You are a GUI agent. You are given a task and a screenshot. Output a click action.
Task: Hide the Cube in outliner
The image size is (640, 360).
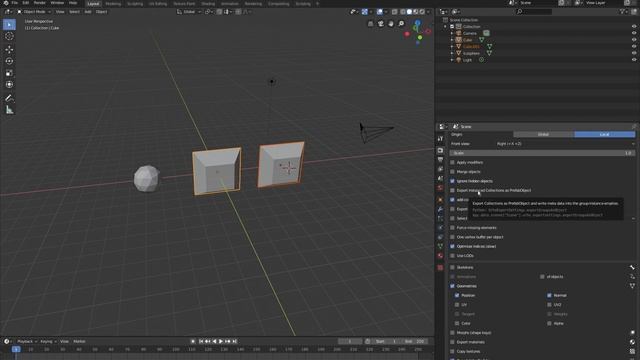pos(634,40)
